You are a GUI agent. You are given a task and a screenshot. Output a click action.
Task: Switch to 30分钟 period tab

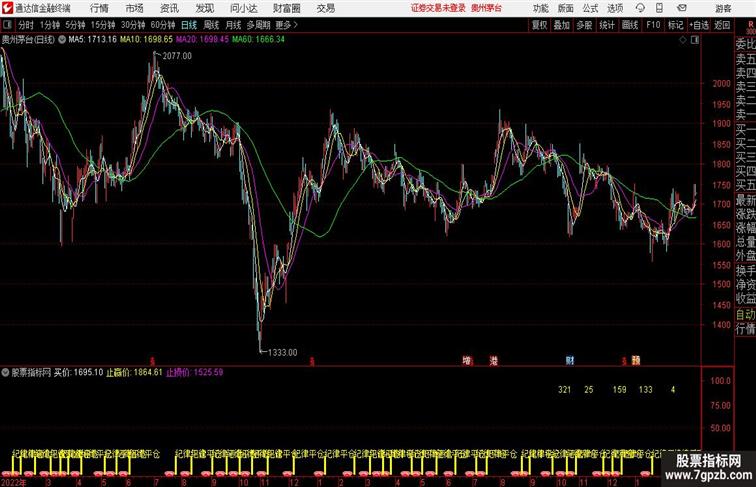pos(133,25)
